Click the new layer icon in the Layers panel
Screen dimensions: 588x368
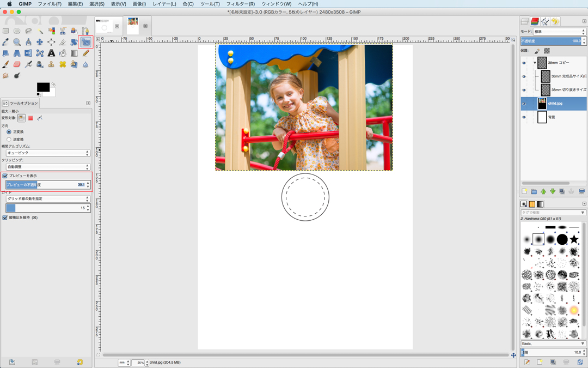point(525,191)
